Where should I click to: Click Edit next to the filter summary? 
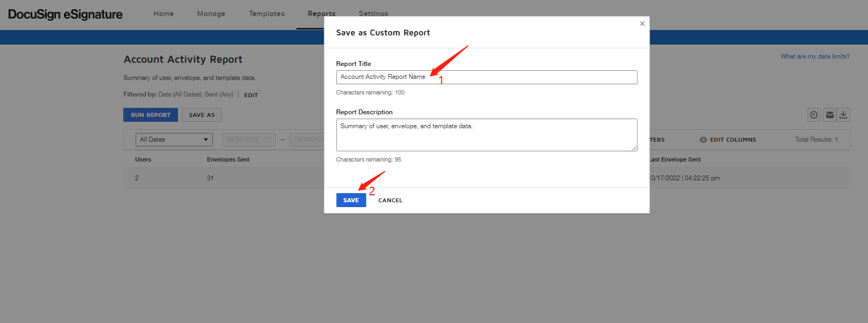tap(251, 95)
